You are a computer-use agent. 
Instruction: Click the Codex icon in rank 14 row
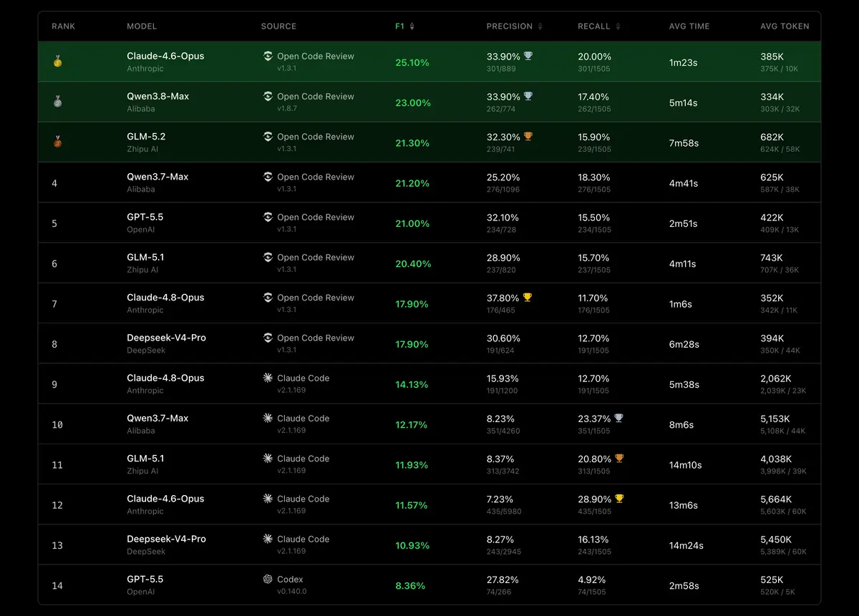268,579
